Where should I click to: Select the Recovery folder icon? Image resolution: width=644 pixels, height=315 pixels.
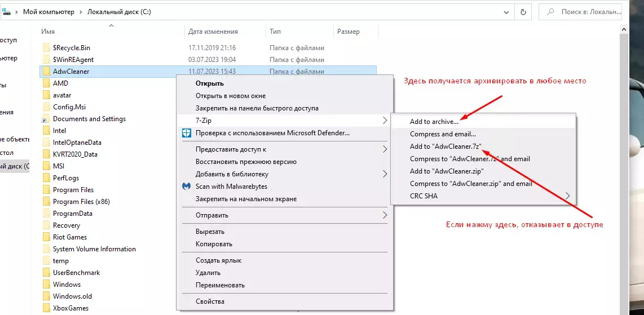[x=46, y=225]
